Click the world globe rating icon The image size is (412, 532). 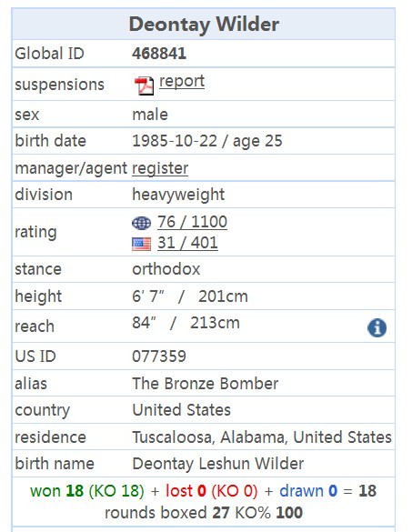coord(141,223)
